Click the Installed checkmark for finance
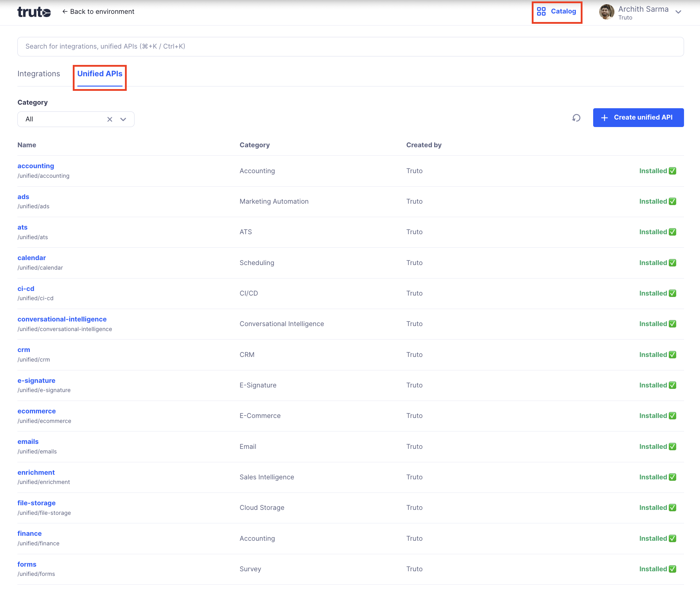The image size is (700, 589). 672,539
